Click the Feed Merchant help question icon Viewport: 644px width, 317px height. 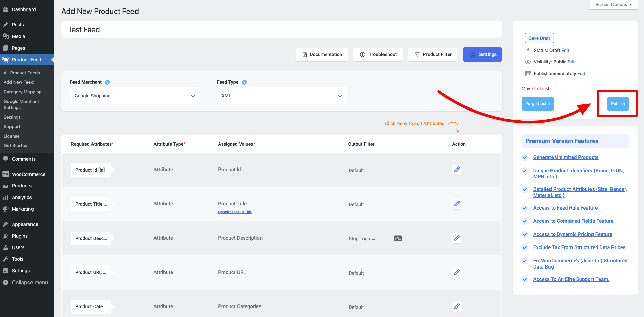107,82
